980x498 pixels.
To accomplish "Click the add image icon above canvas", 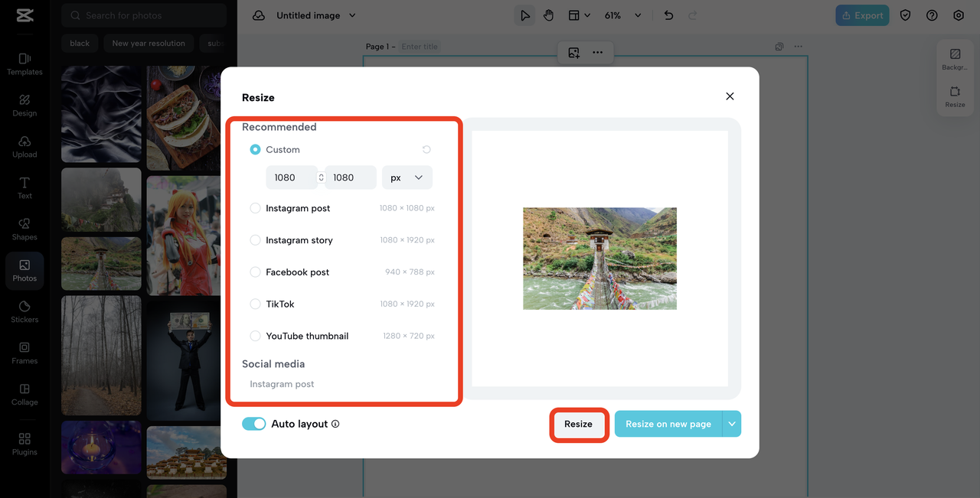I will (x=574, y=53).
